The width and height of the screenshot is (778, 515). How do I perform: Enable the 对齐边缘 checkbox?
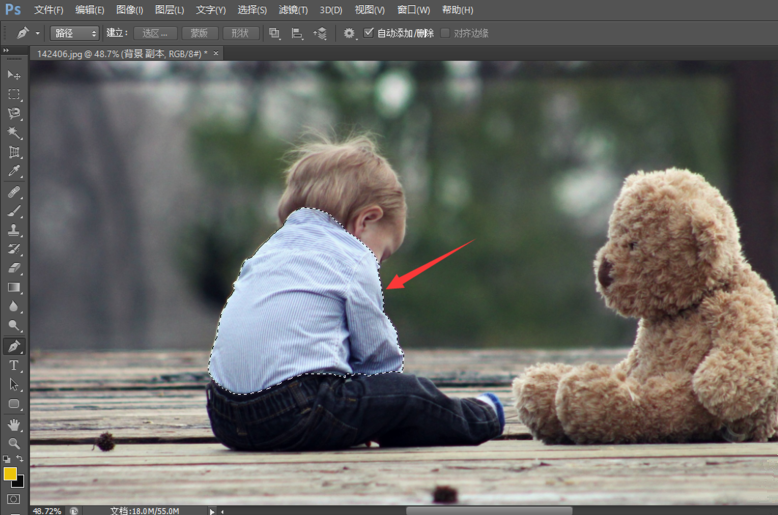pos(445,33)
